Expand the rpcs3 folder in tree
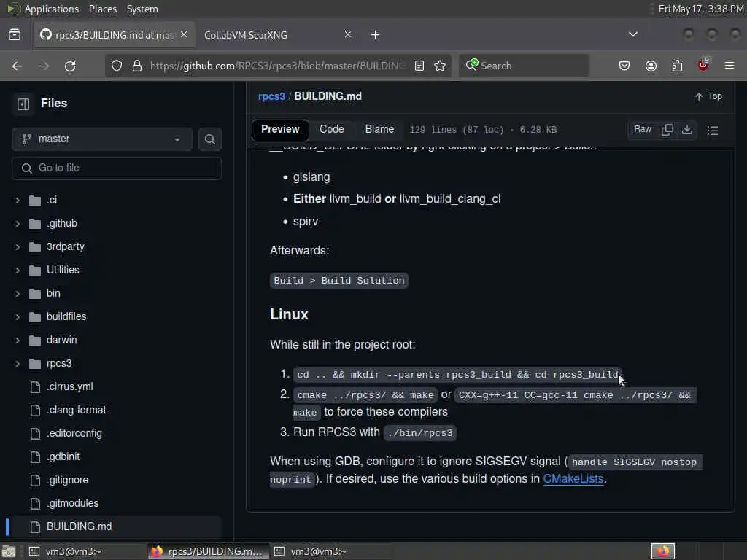Image resolution: width=747 pixels, height=560 pixels. tap(18, 363)
